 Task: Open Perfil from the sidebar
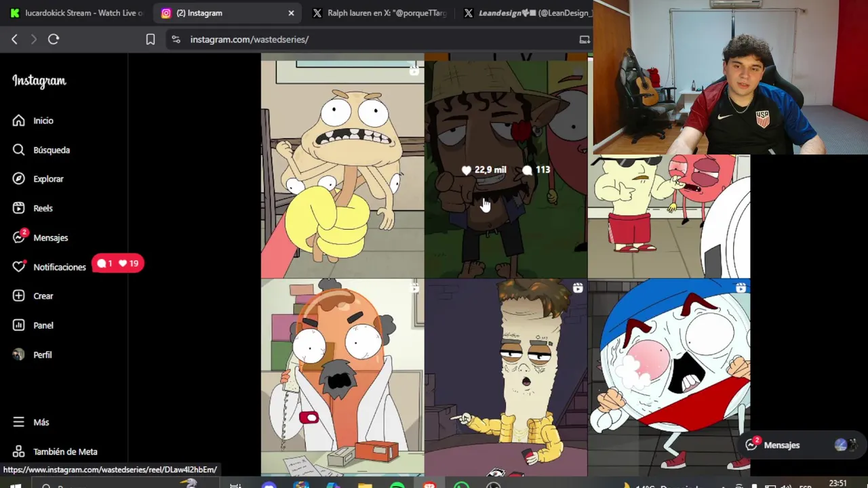[33, 354]
